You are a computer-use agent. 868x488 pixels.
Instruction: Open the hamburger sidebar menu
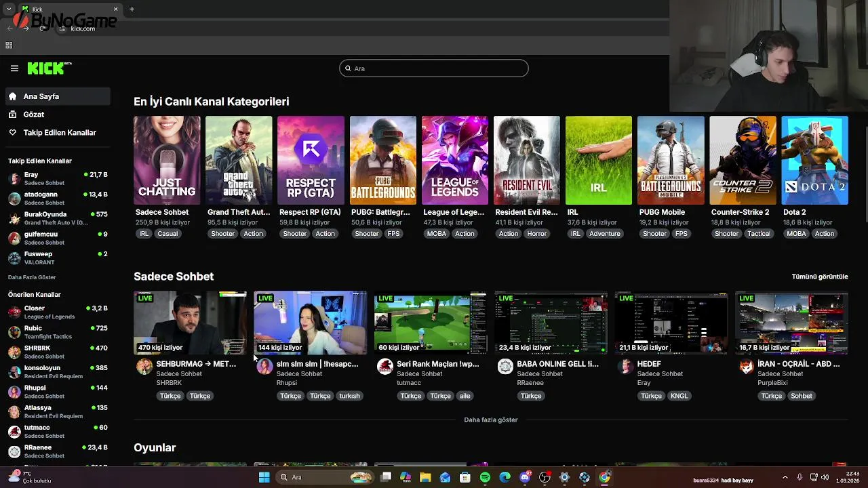pos(14,68)
